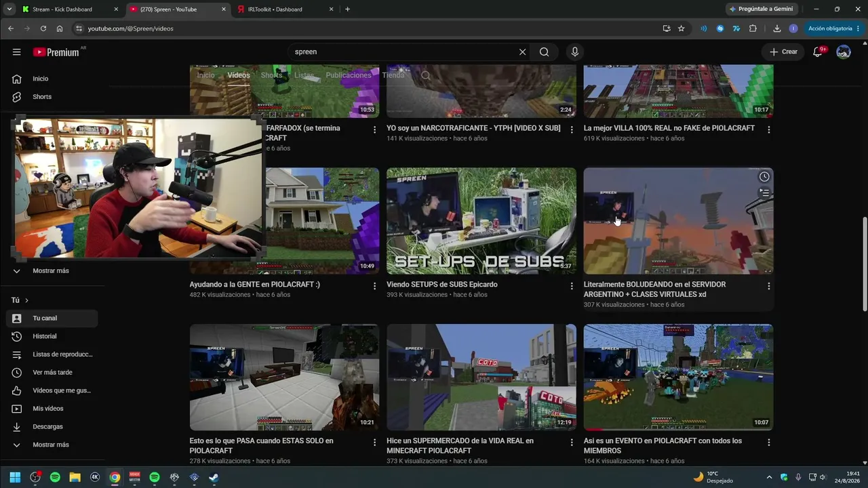Switch to the channel Inicio tab

(x=205, y=75)
